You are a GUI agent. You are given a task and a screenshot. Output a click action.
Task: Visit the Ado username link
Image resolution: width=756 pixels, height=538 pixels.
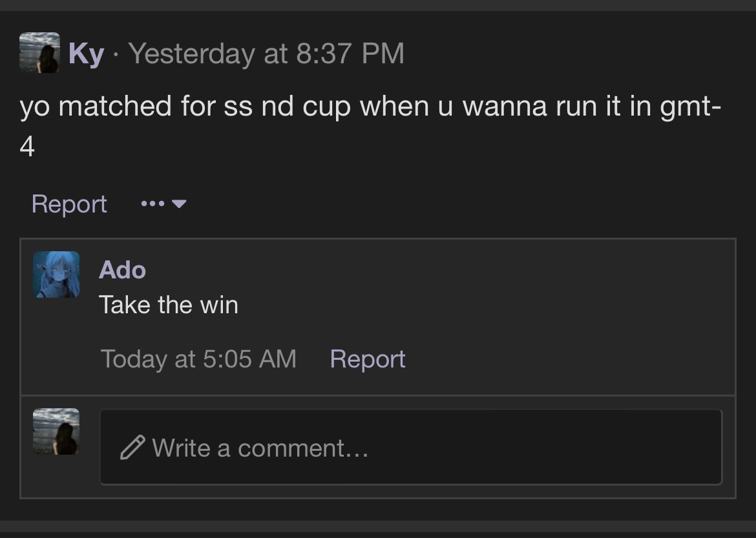[122, 270]
